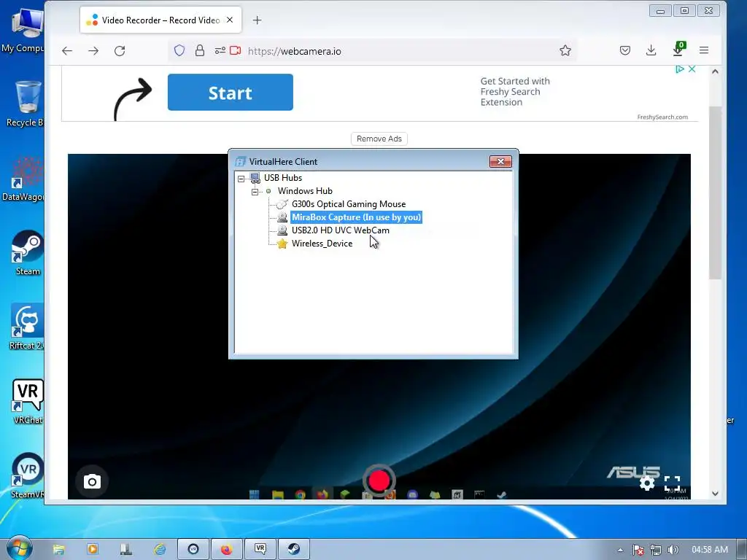Open the Steam desktop shortcut
Image resolution: width=747 pixels, height=560 pixels.
click(x=28, y=253)
